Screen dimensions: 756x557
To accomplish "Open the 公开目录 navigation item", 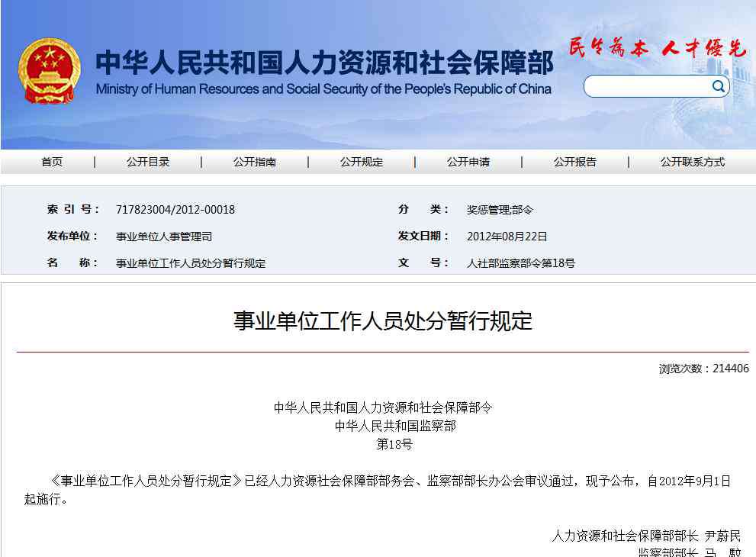I will tap(148, 162).
